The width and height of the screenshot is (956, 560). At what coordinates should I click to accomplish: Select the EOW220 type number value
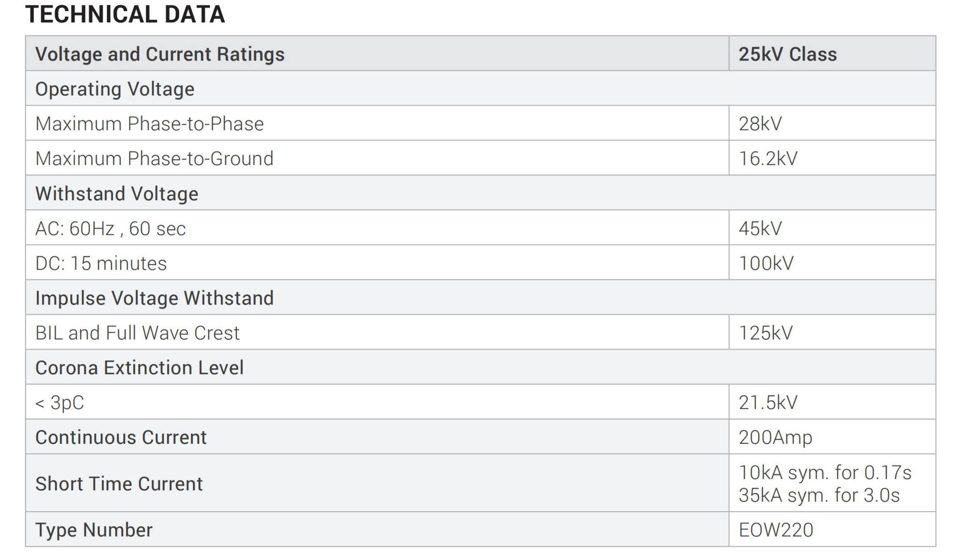click(776, 530)
